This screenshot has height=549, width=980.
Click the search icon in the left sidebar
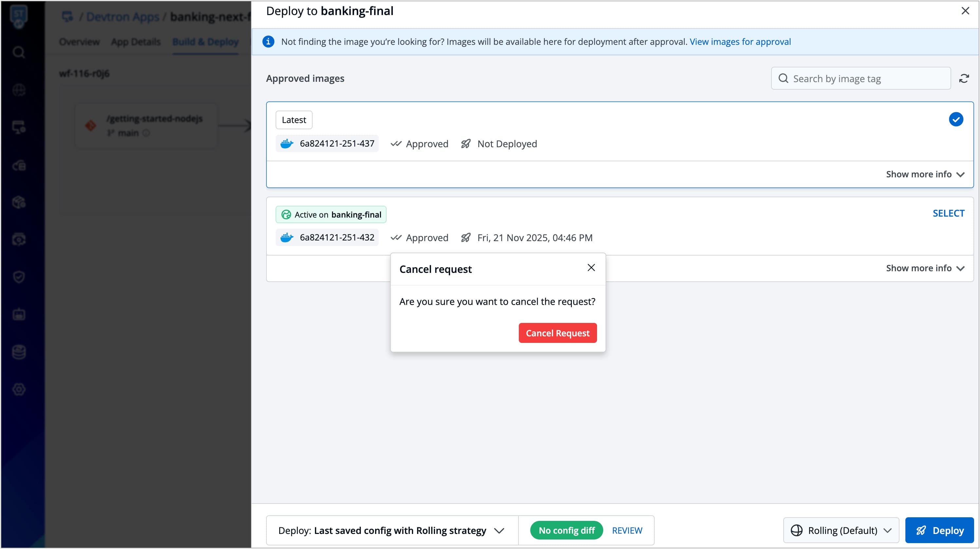[19, 52]
